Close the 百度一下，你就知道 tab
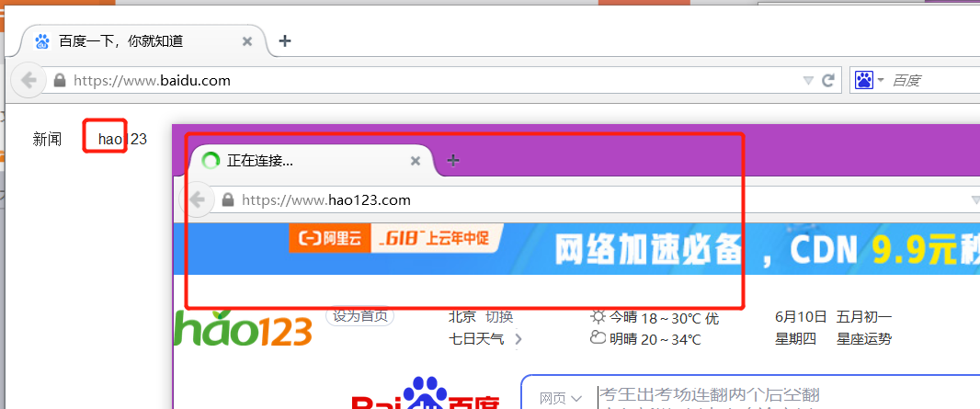 [x=247, y=42]
